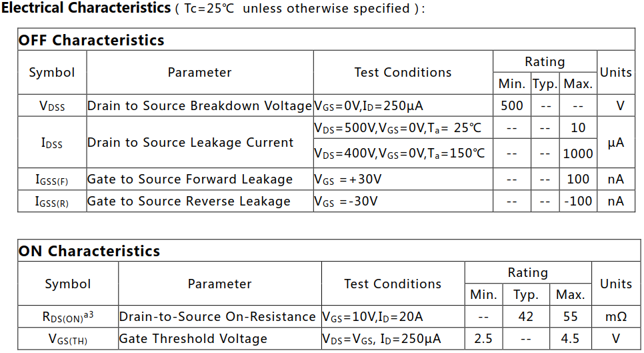This screenshot has height=353, width=644.
Task: Click the mΩ units cell
Action: (615, 316)
